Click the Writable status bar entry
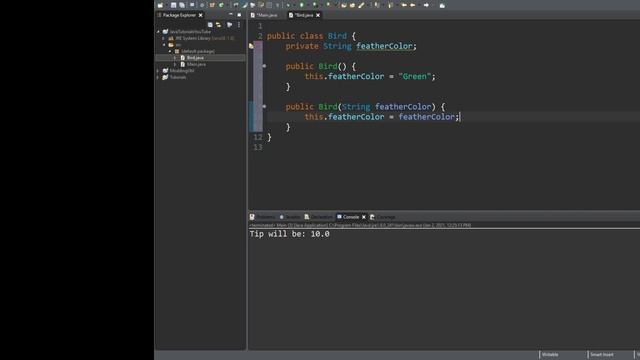This screenshot has width=640, height=360. coord(550,355)
